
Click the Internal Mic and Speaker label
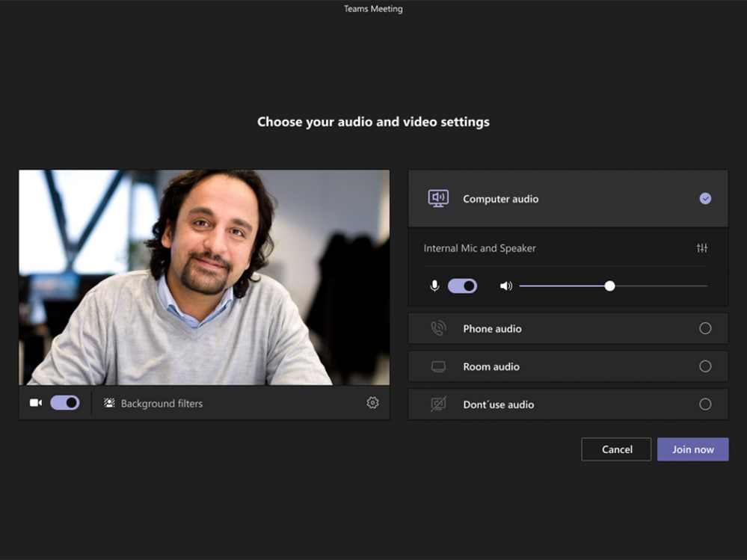(x=479, y=248)
